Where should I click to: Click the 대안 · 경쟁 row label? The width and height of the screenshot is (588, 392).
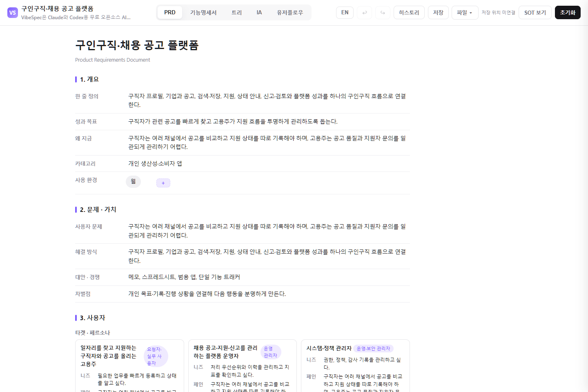[87, 277]
